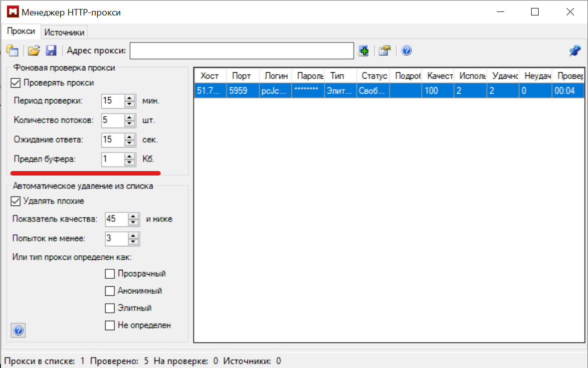
Task: Click the paste proxies from clipboard icon
Action: click(x=12, y=50)
